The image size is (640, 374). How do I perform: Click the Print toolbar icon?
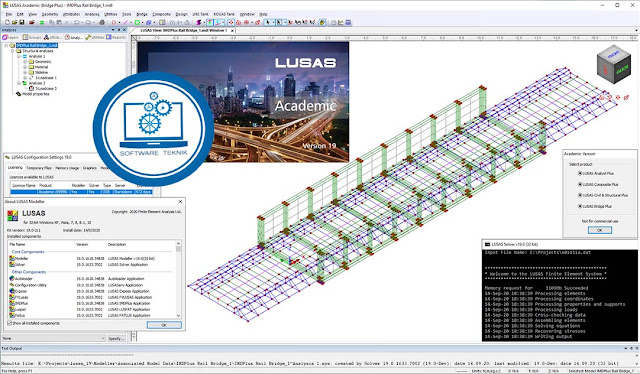tap(102, 22)
